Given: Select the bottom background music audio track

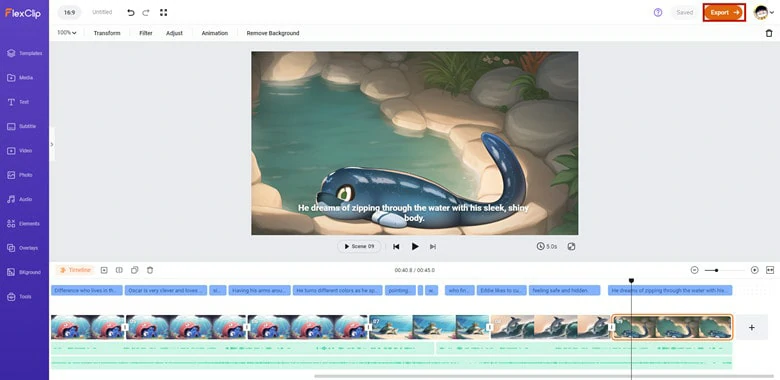Looking at the screenshot, I should [391, 363].
